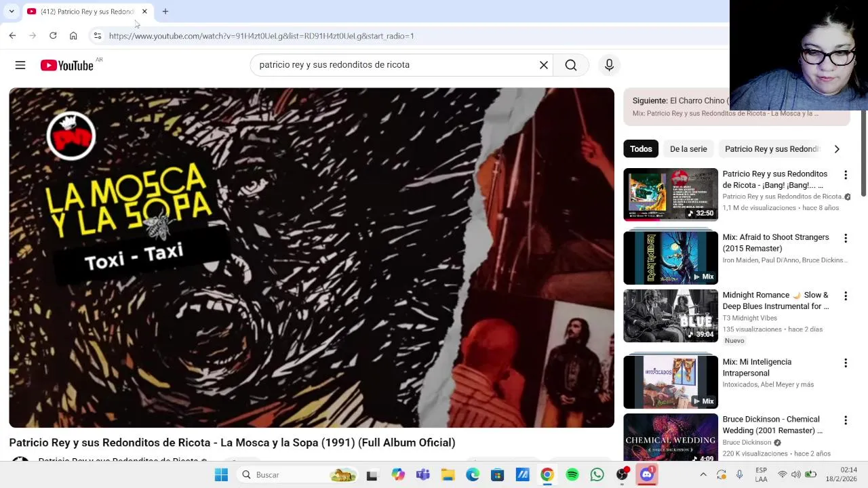868x488 pixels.
Task: Click 'Mix: Mi Inteligencia Intrapersonal' title
Action: pyautogui.click(x=757, y=367)
